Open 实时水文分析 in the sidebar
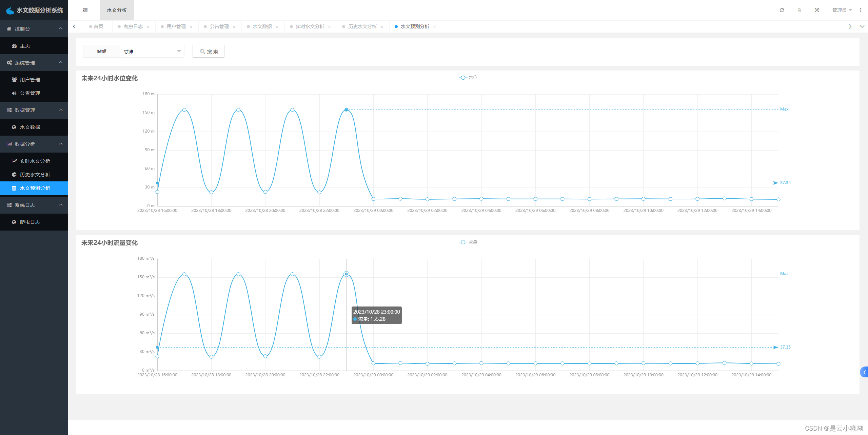 (x=35, y=161)
